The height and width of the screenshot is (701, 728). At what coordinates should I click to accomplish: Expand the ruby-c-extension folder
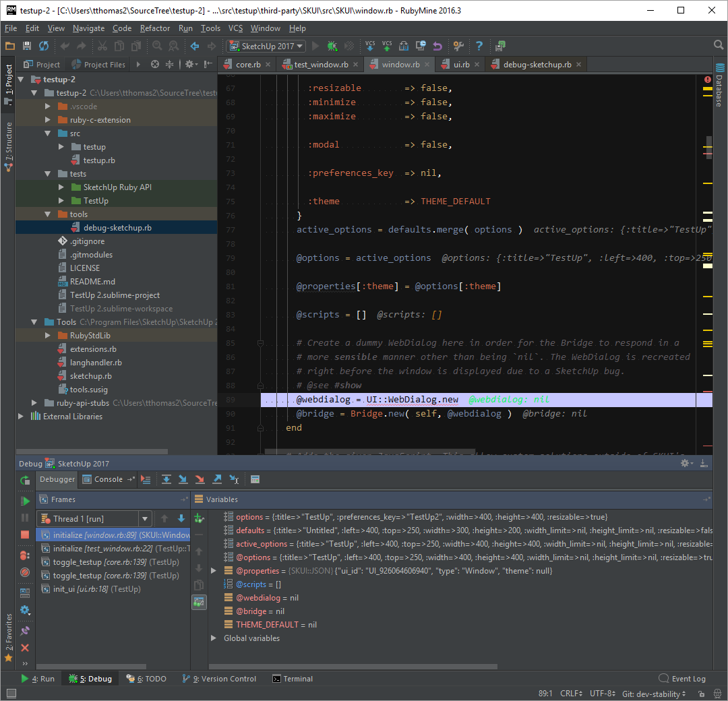(x=48, y=120)
